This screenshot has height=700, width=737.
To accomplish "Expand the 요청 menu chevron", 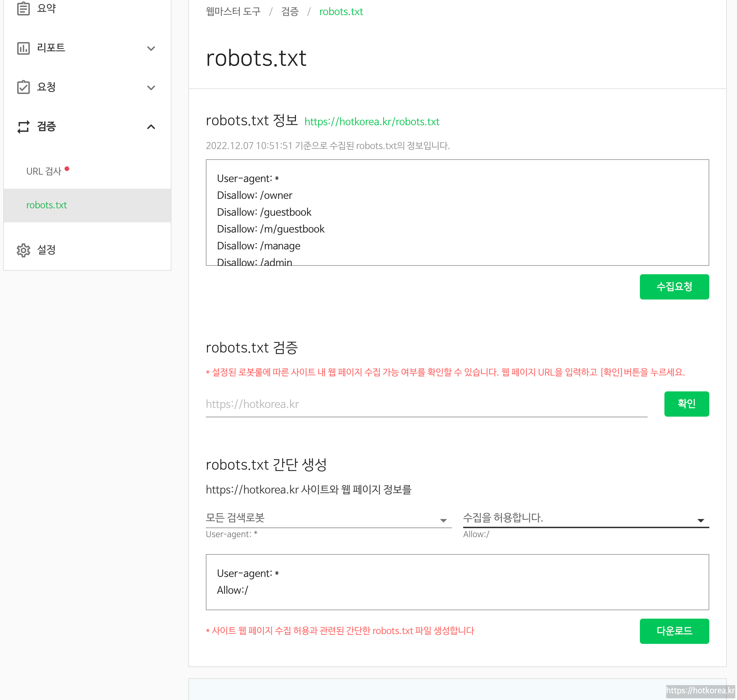I will click(151, 88).
